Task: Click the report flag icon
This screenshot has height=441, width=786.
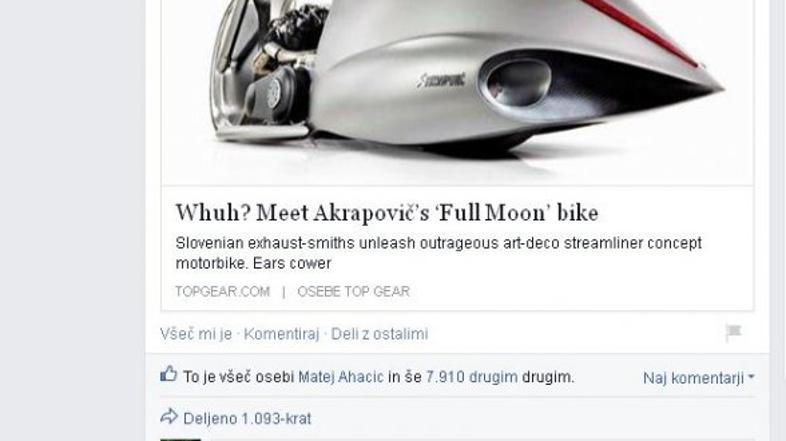Action: coord(733,332)
